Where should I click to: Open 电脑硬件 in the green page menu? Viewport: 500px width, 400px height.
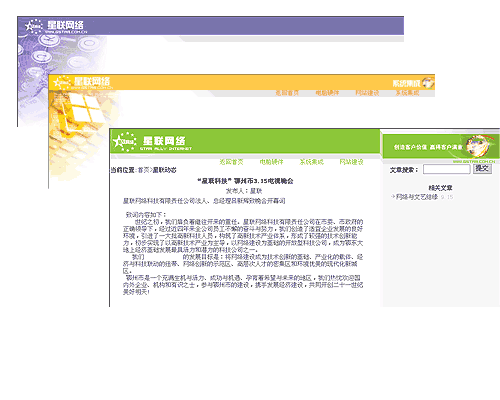coord(271,162)
